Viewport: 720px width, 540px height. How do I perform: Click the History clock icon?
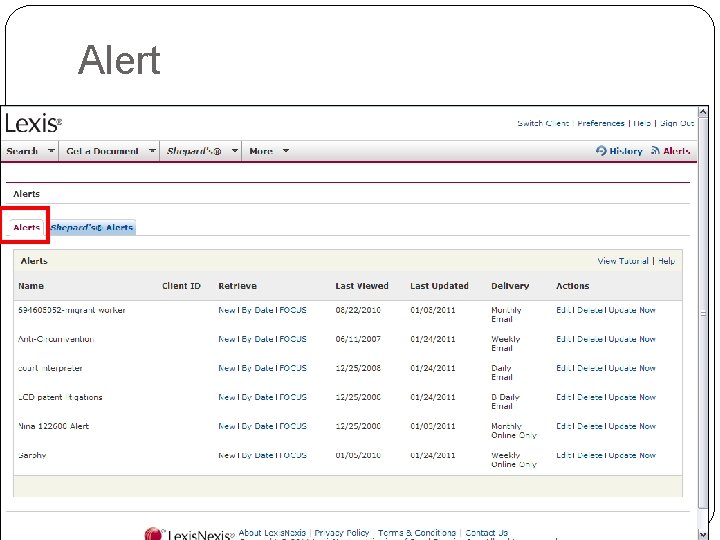tap(601, 151)
